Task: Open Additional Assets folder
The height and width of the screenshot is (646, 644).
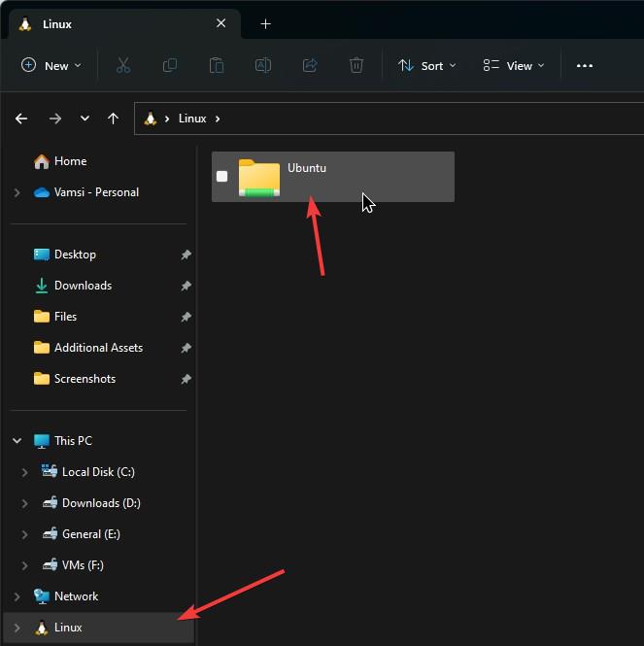Action: pos(98,348)
